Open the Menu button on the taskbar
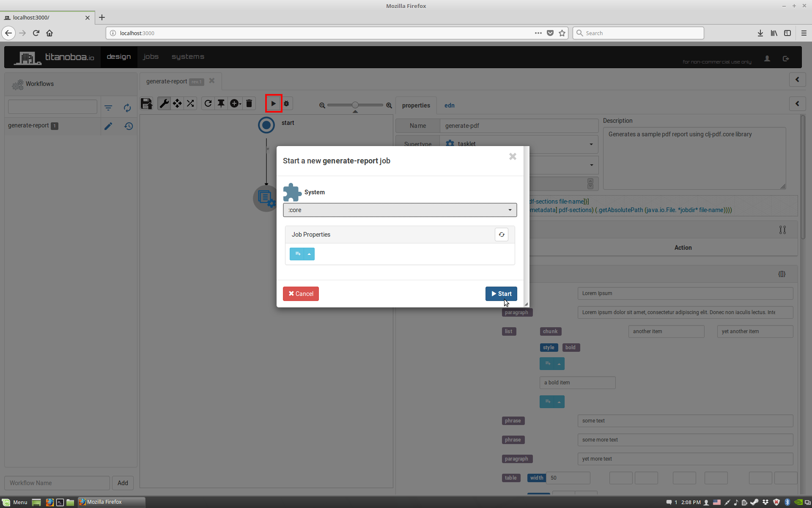812x508 pixels. click(15, 502)
